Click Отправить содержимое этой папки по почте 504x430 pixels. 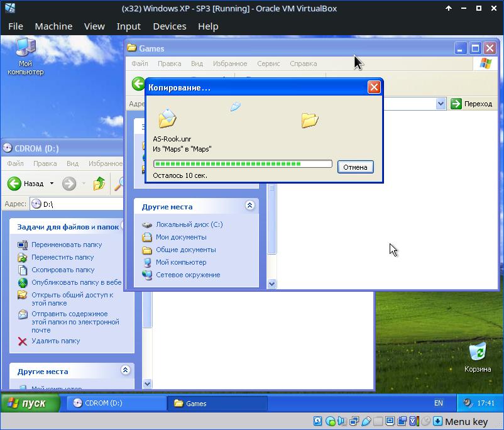(x=75, y=322)
